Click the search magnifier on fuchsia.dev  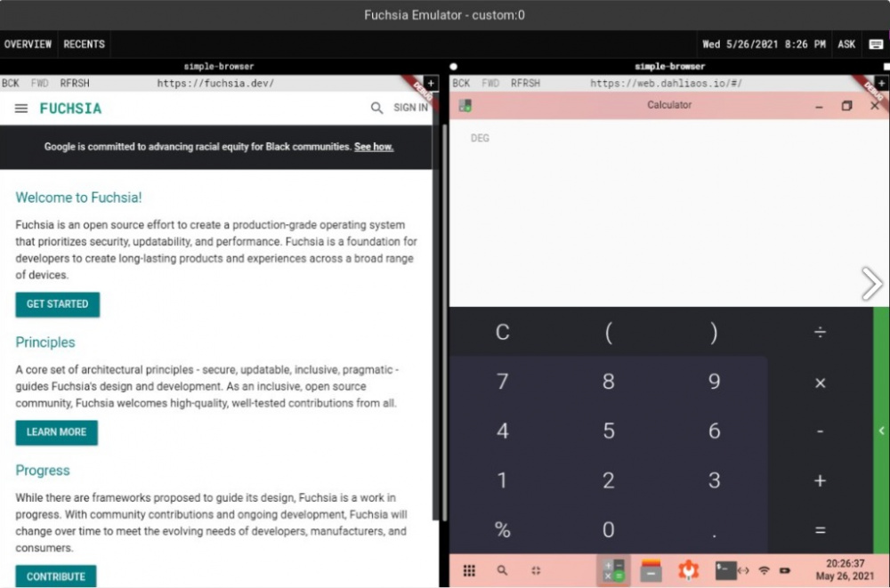point(376,108)
